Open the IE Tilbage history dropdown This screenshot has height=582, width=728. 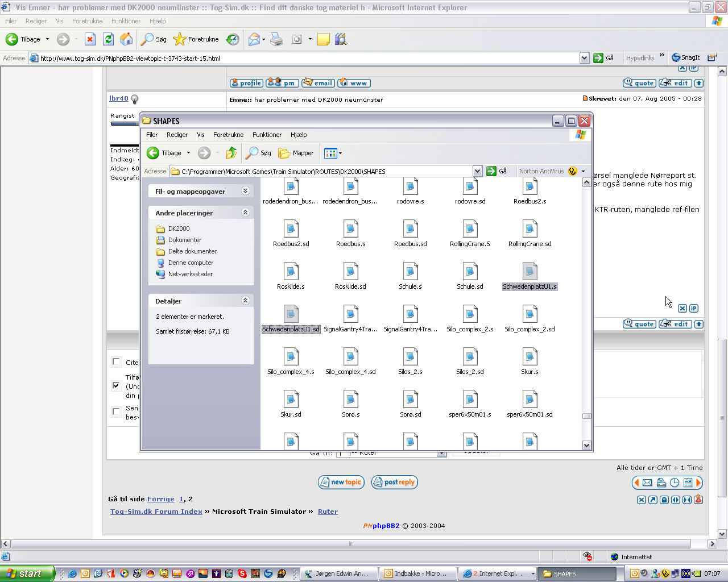[47, 39]
